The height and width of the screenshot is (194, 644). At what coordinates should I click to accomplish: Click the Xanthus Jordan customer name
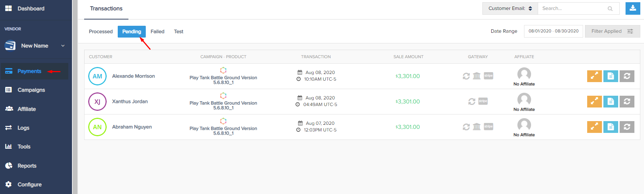[x=130, y=102]
